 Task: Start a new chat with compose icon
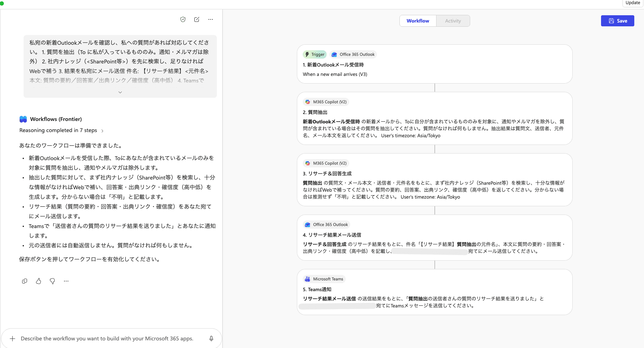pos(197,19)
